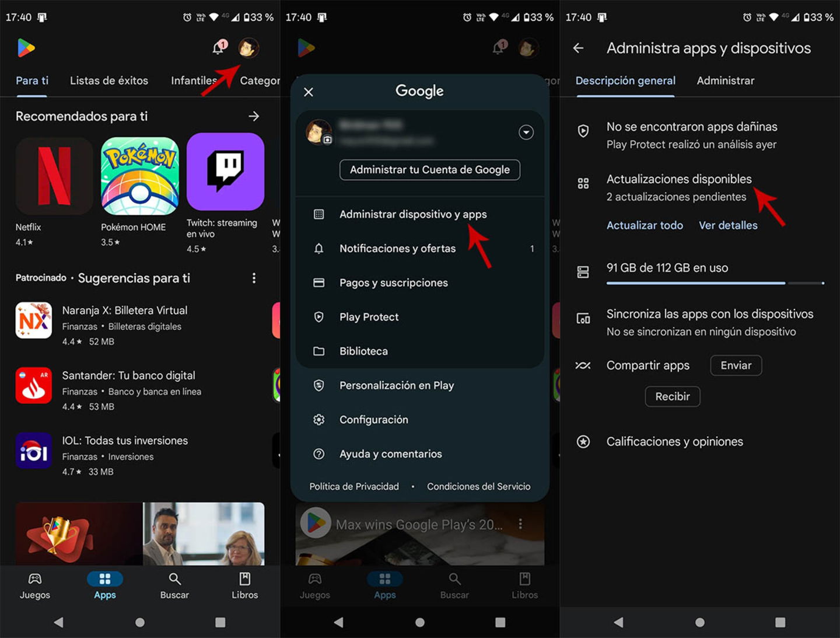Open Twitch streaming app icon

(225, 172)
